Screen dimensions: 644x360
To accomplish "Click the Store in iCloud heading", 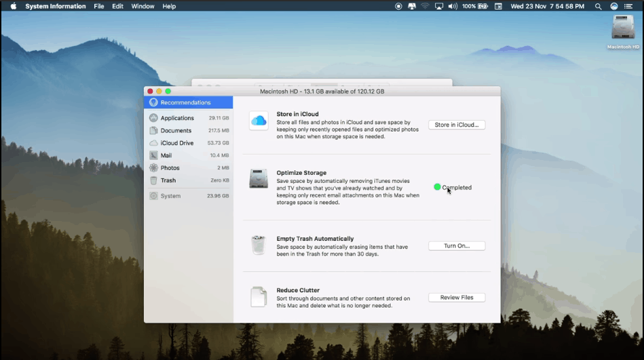I will (297, 114).
